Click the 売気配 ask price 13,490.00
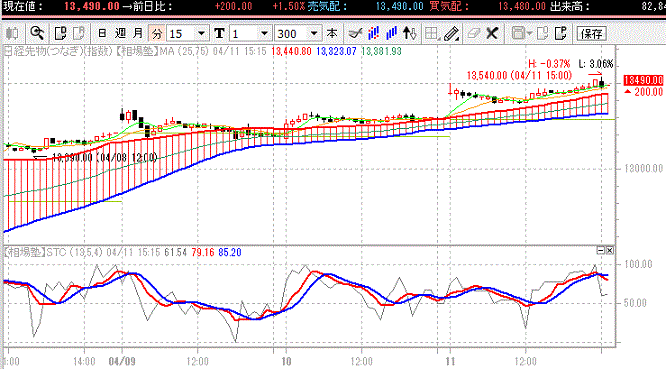666x369 pixels. coord(400,6)
